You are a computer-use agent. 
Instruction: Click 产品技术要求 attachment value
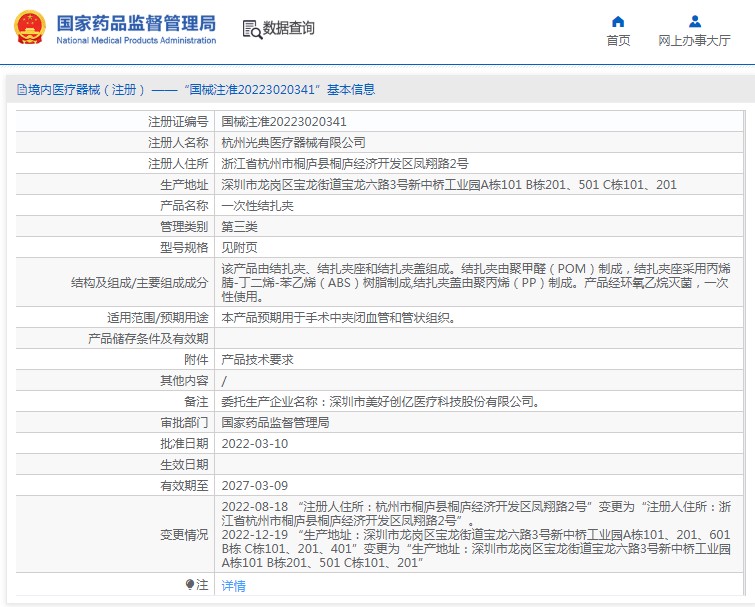(x=258, y=360)
